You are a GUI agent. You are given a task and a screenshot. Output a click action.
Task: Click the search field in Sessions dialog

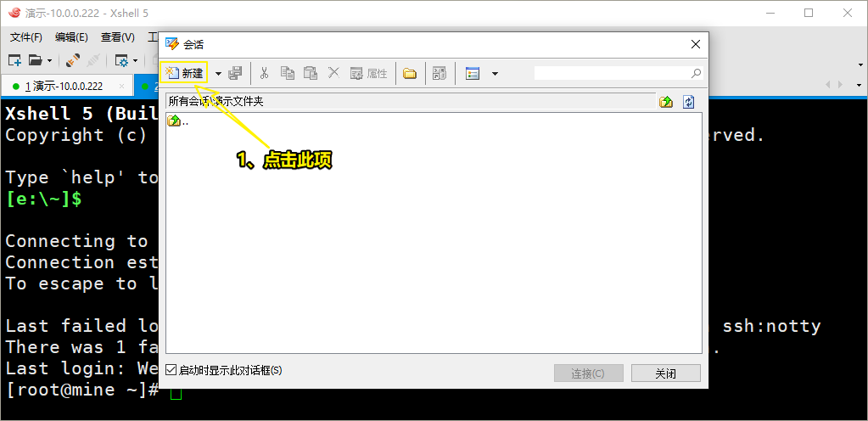point(612,73)
